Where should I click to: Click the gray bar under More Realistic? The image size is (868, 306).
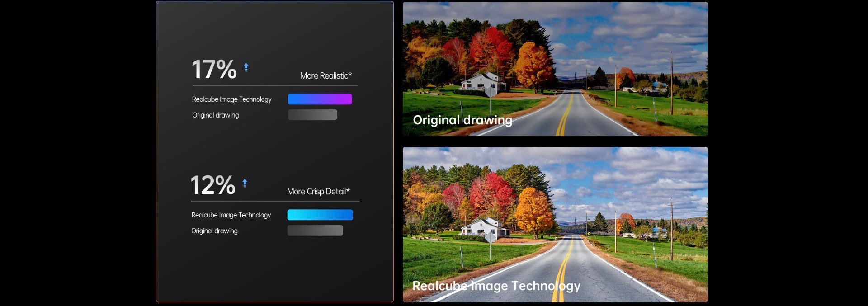click(x=312, y=115)
